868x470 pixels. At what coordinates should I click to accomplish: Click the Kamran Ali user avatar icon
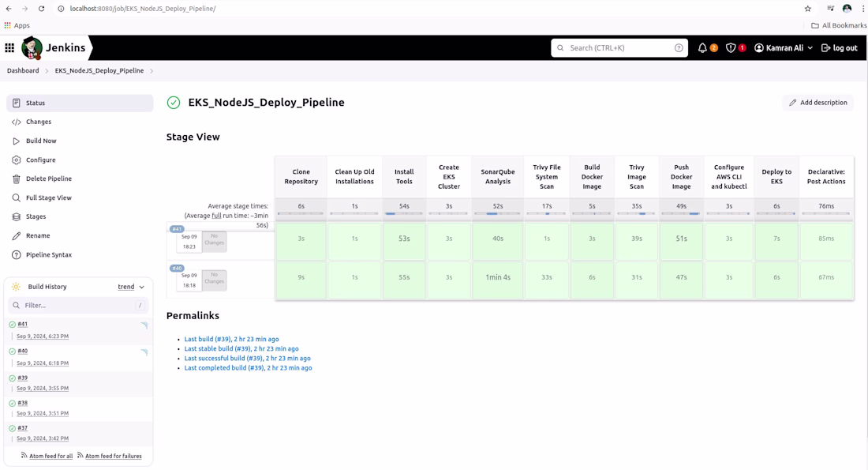(759, 47)
